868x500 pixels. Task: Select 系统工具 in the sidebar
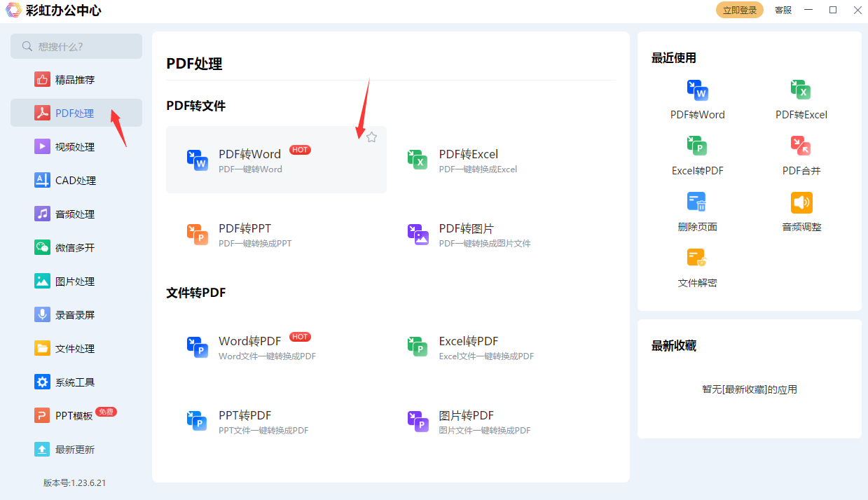(x=76, y=382)
